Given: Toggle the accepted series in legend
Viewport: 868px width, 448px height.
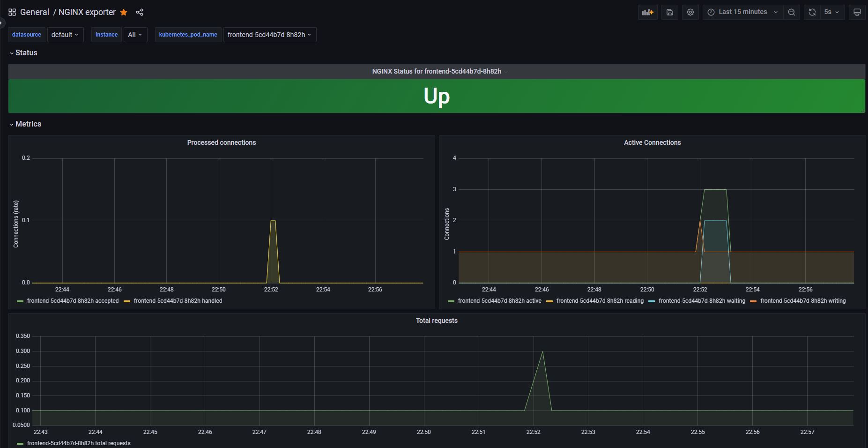Looking at the screenshot, I should pos(73,301).
